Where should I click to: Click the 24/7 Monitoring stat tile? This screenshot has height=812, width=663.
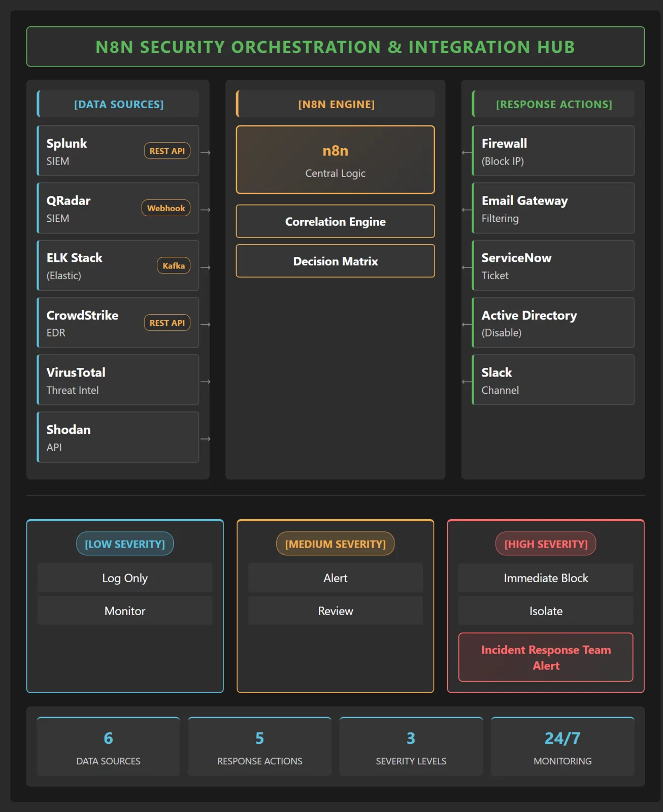(x=562, y=747)
